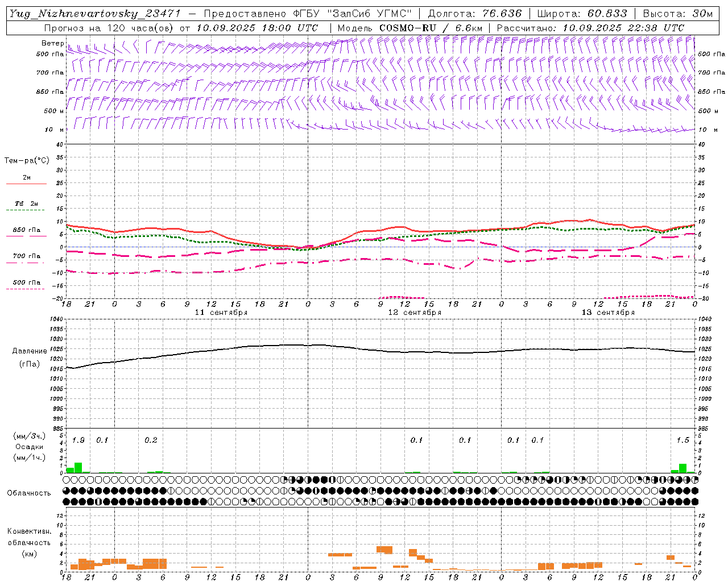This screenshot has width=728, height=582.
Task: Click the Ветер wind panel label
Action: coord(52,43)
